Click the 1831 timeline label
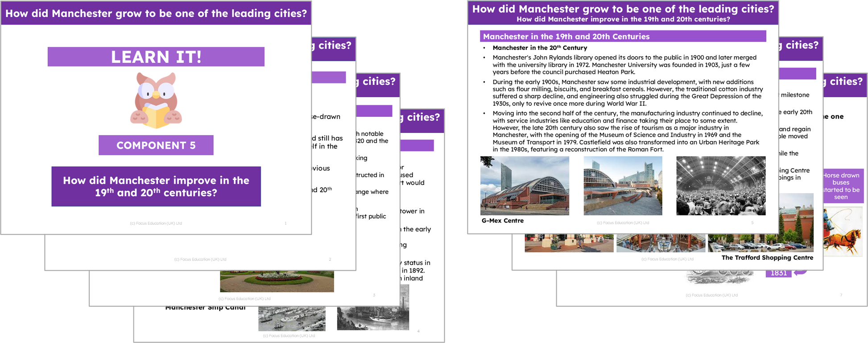The width and height of the screenshot is (868, 343). coord(778,273)
